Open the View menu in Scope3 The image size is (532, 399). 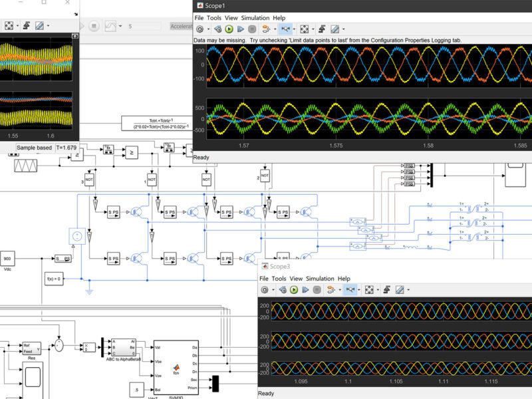coord(296,279)
